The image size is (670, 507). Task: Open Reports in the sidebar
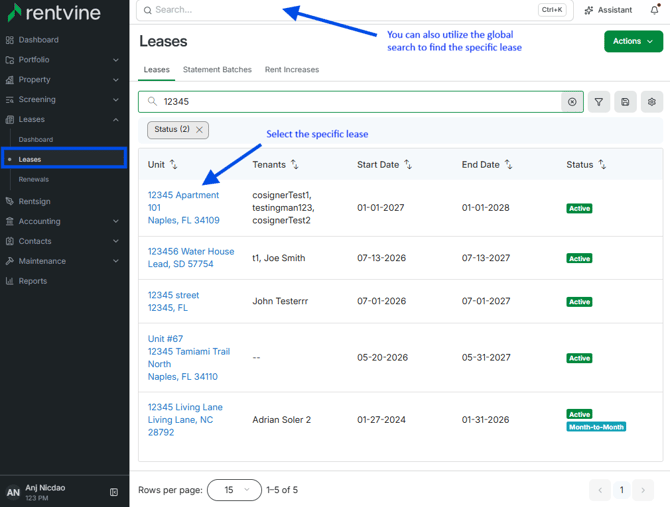(33, 281)
